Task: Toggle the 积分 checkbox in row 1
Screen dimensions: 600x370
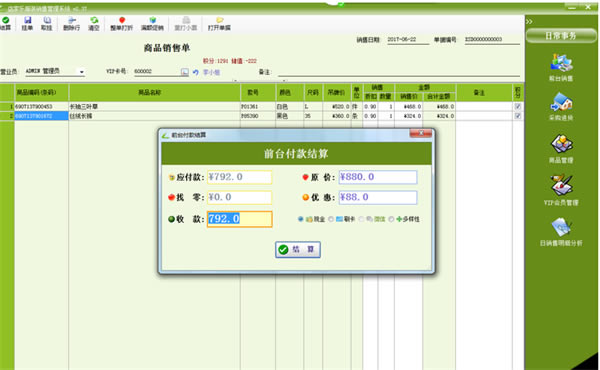Action: tap(518, 106)
